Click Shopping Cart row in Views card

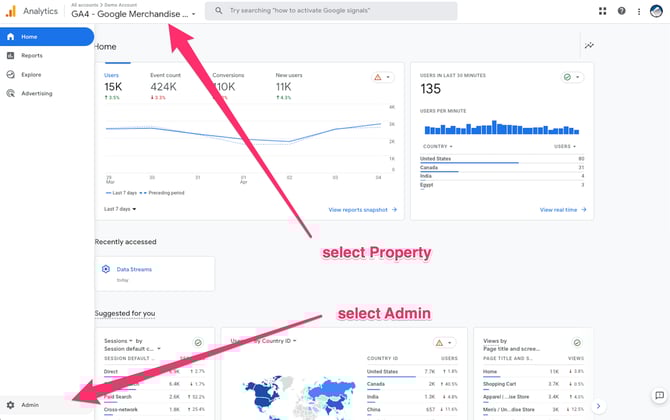click(x=533, y=384)
